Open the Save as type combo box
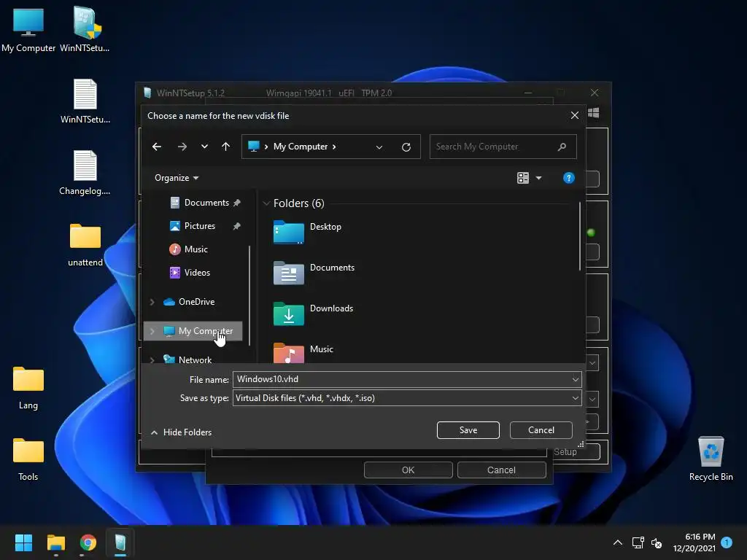 click(x=407, y=398)
